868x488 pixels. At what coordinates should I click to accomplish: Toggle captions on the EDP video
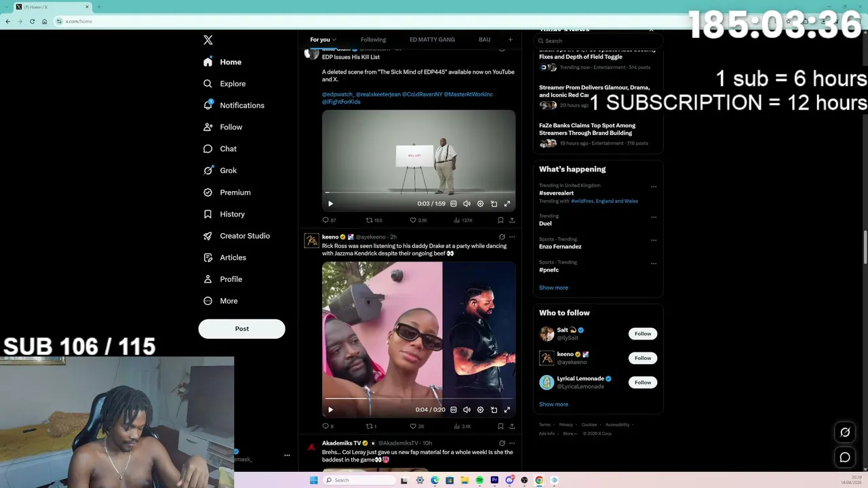(x=454, y=203)
